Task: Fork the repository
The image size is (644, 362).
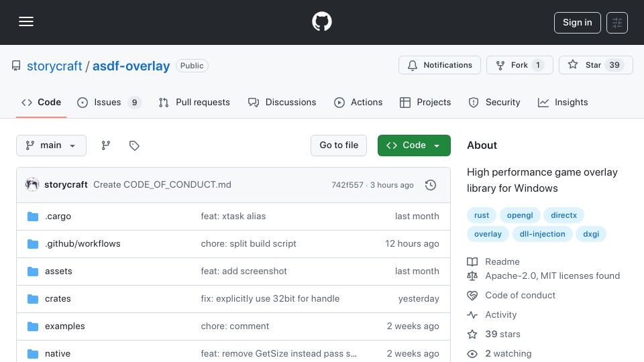Action: point(519,65)
